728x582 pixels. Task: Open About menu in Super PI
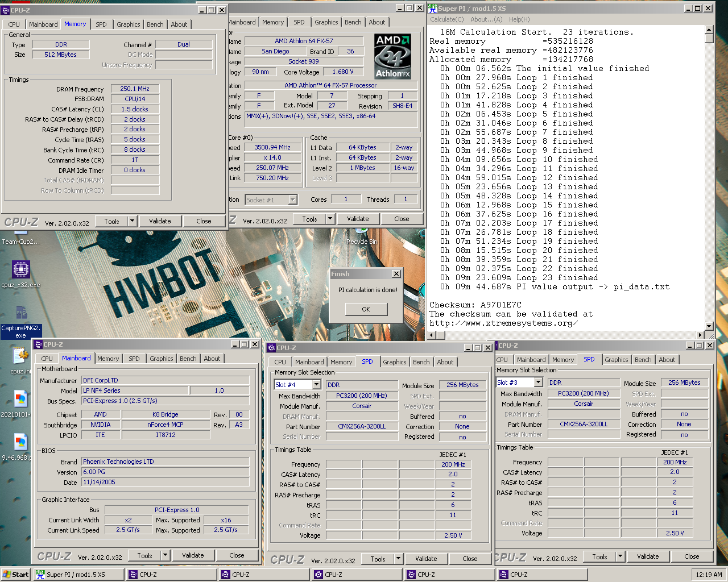click(x=486, y=19)
